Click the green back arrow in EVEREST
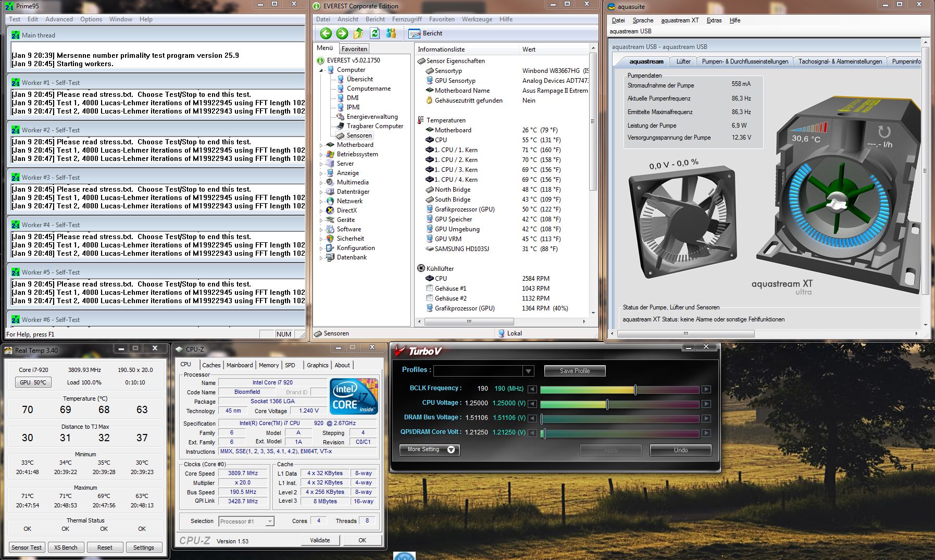 tap(326, 33)
